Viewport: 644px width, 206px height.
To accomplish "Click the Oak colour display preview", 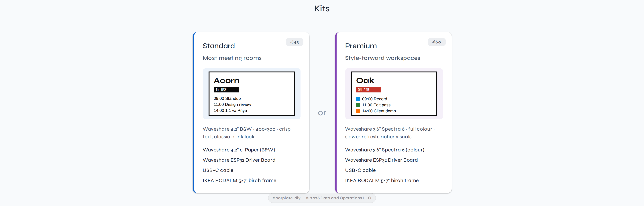I will [x=394, y=94].
